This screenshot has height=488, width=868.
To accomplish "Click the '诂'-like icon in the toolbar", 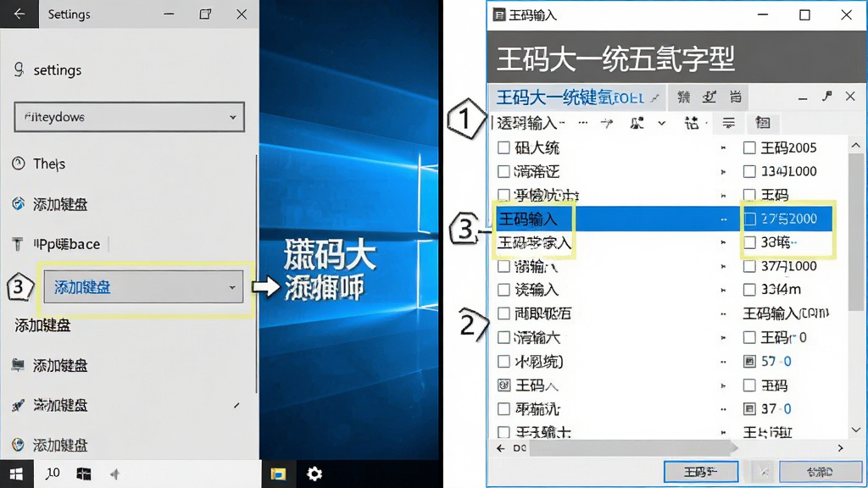I will (x=692, y=123).
